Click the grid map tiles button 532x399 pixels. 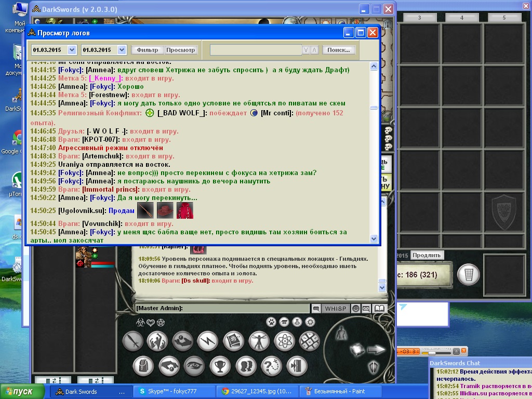(310, 341)
